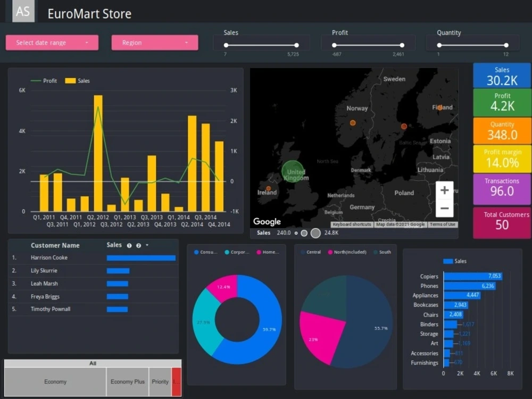Select the Economy Plus filter segment

127,381
